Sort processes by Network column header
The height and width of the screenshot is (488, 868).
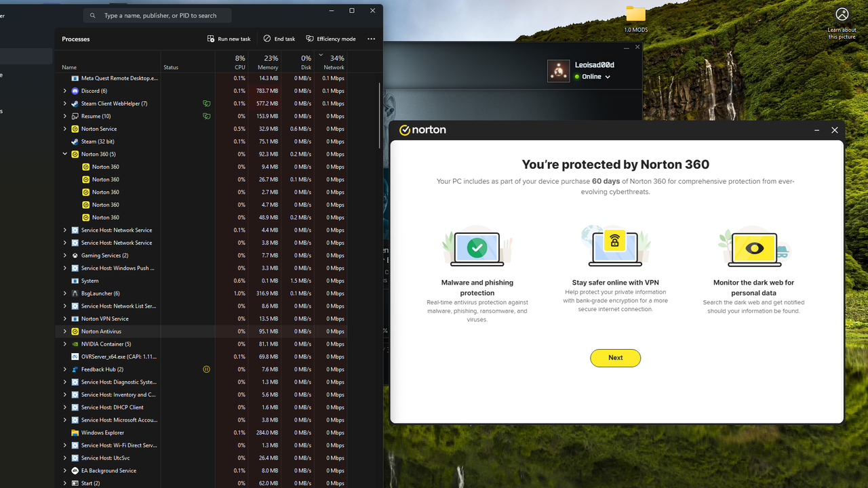(x=330, y=62)
